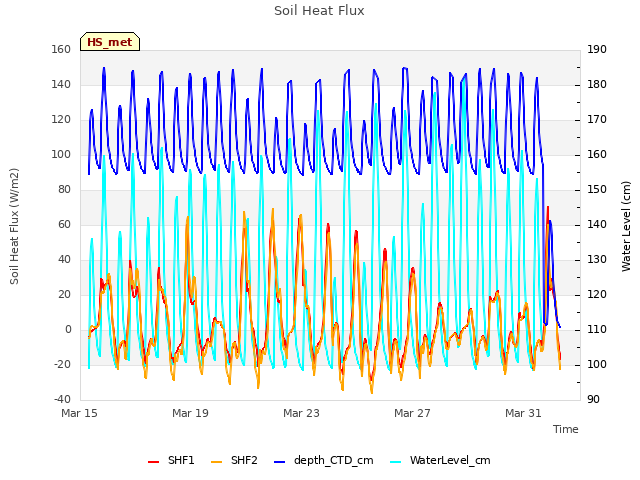
Task: Toggle the depth_CTD_cm legend entry
Action: [x=324, y=460]
